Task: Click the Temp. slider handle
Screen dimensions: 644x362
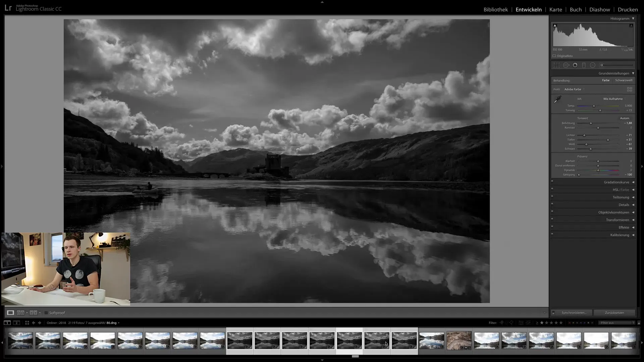Action: [x=594, y=106]
